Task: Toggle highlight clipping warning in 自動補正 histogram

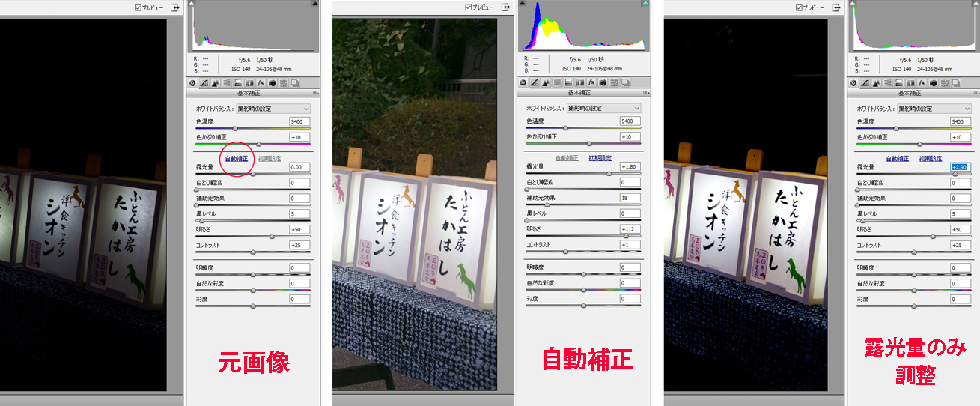Action: pos(644,4)
